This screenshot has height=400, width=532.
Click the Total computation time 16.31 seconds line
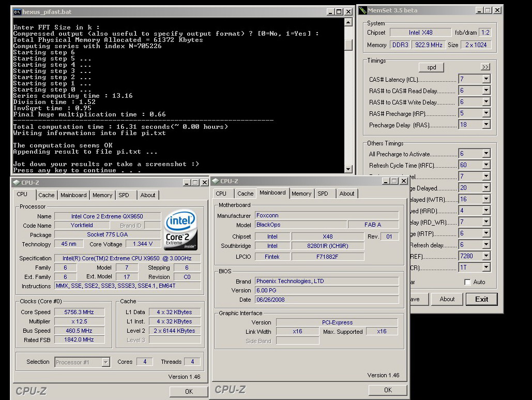coord(120,127)
